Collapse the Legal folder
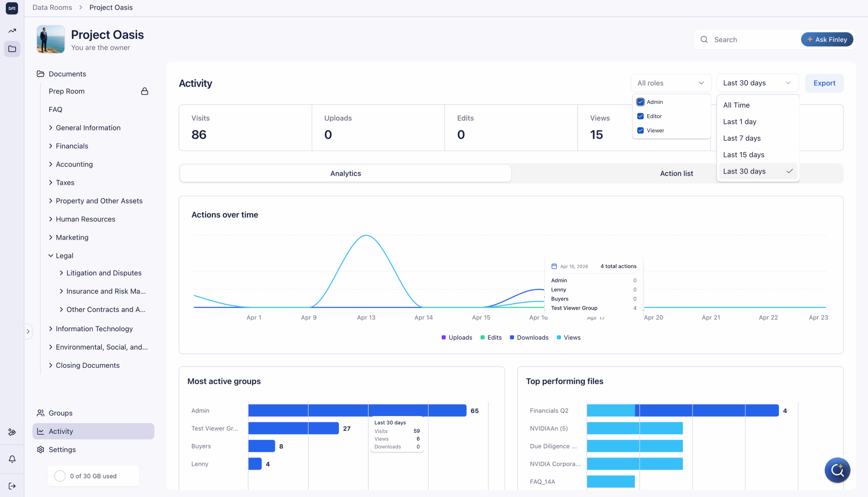Image resolution: width=868 pixels, height=497 pixels. click(51, 256)
